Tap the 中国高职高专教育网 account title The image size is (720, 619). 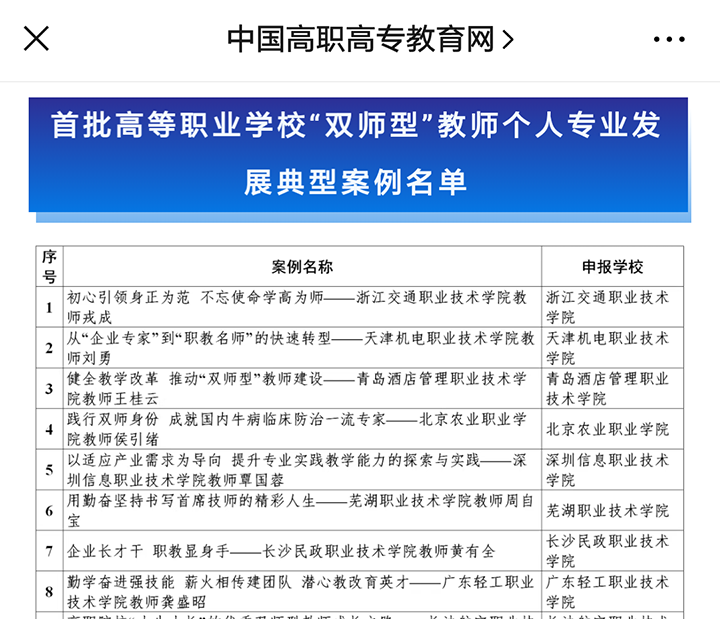[x=361, y=39]
